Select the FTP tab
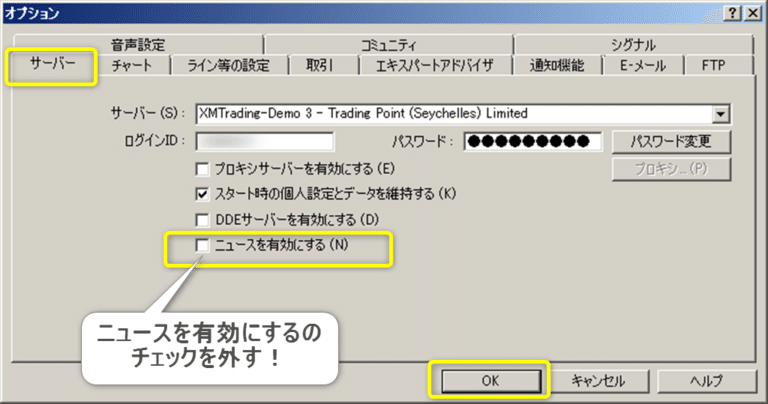 point(713,65)
